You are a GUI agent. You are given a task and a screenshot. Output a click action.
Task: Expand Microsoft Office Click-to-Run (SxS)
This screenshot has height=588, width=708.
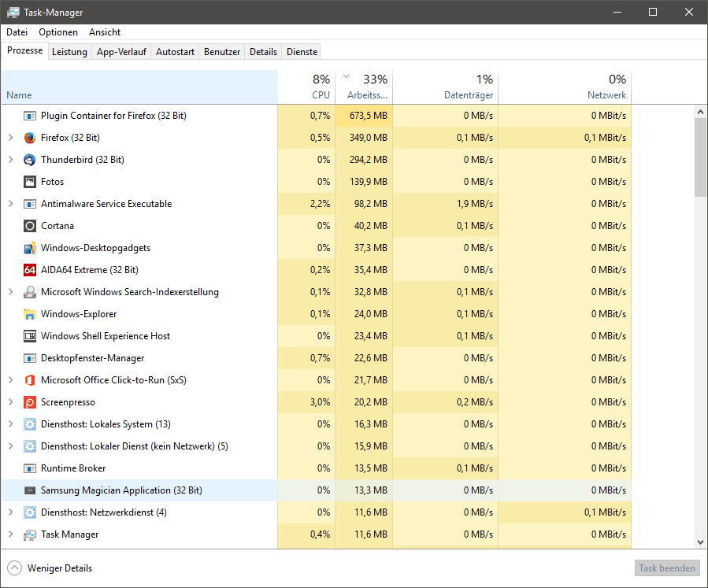pyautogui.click(x=11, y=380)
